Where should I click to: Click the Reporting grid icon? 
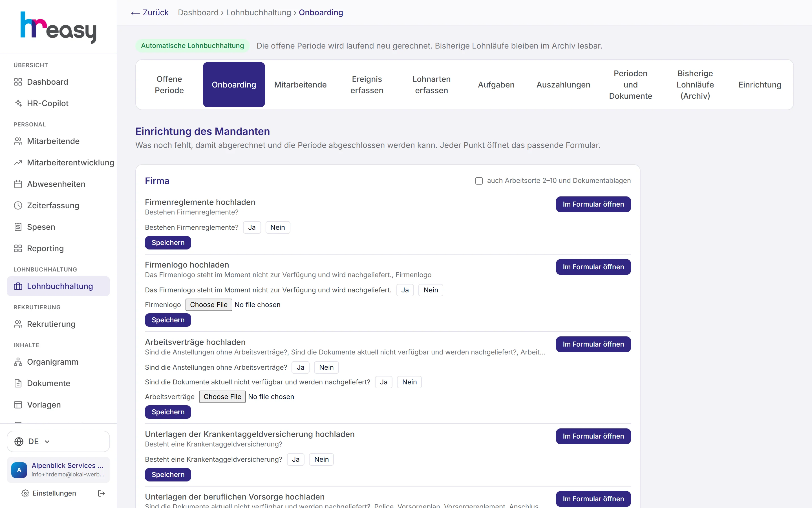(x=18, y=249)
